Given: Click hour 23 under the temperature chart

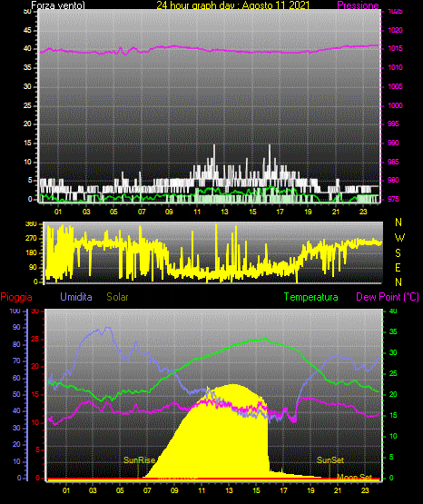Looking at the screenshot, I should 365,490.
